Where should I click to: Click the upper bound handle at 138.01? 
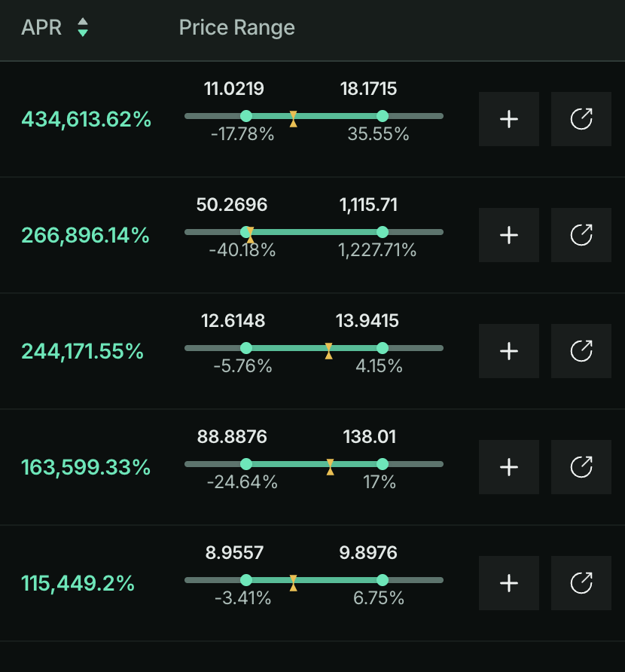pyautogui.click(x=383, y=464)
